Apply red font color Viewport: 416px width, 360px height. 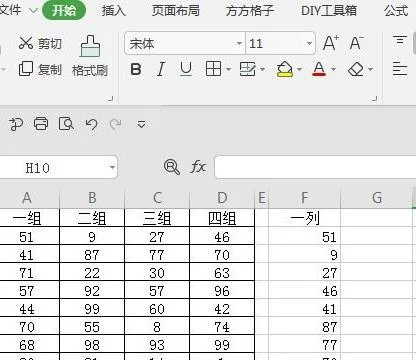point(319,69)
